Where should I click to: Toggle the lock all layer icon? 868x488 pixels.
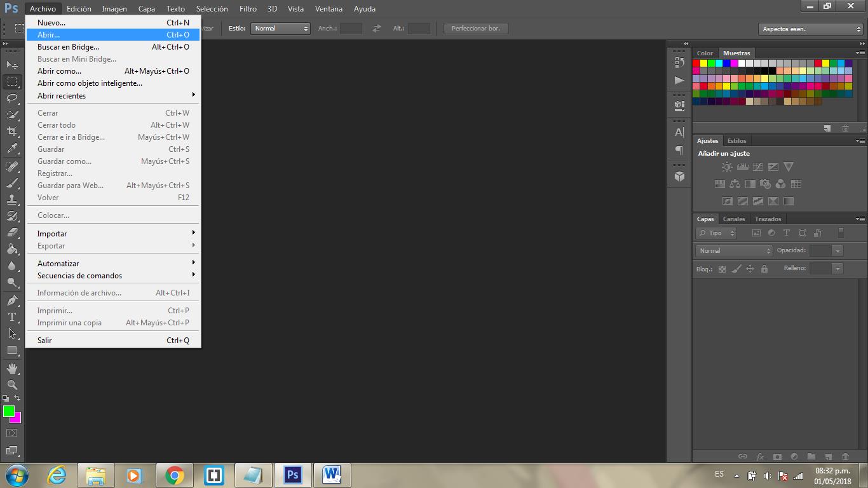pyautogui.click(x=764, y=269)
